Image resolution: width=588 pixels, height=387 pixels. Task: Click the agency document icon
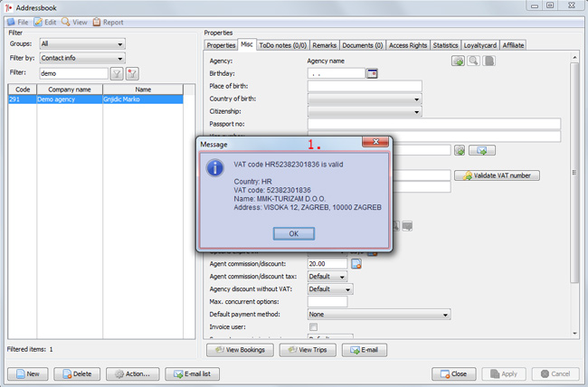point(489,61)
